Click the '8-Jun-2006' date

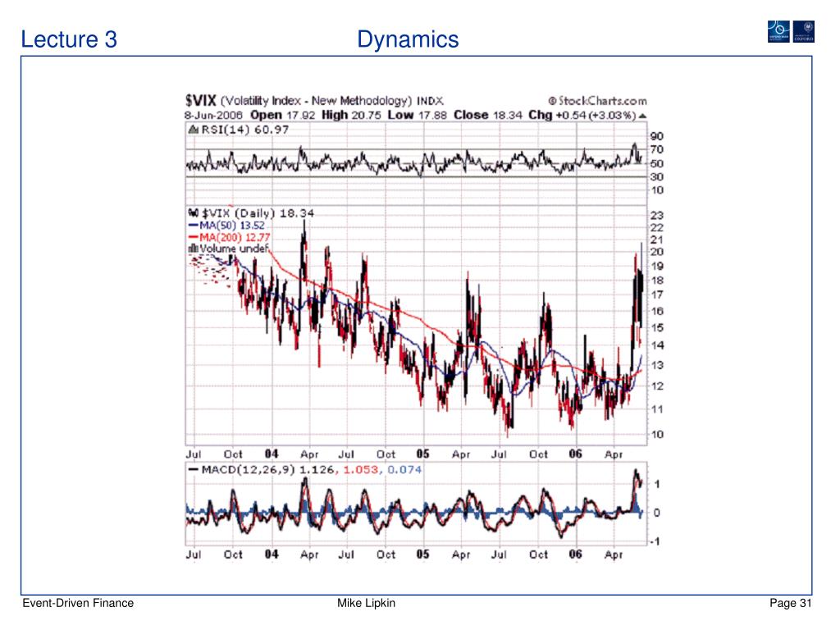[213, 115]
